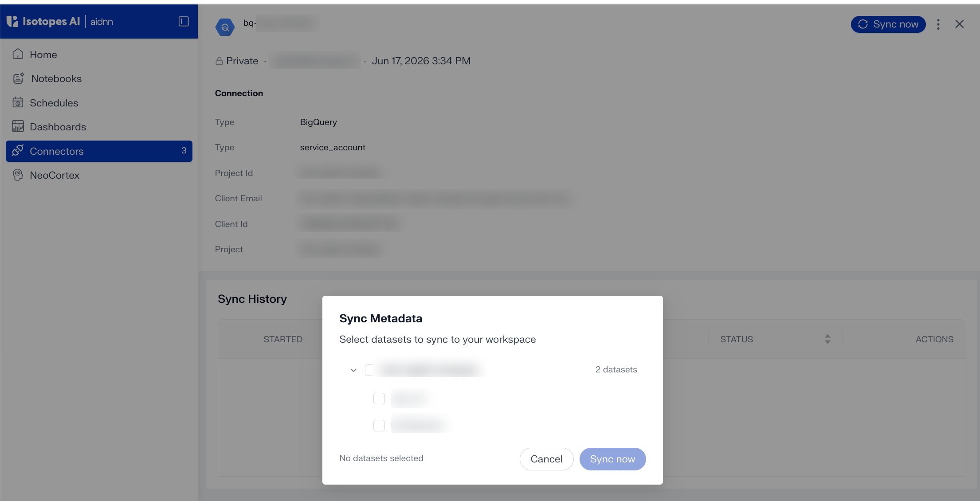Open Dashboards from sidebar
980x501 pixels.
pos(99,127)
